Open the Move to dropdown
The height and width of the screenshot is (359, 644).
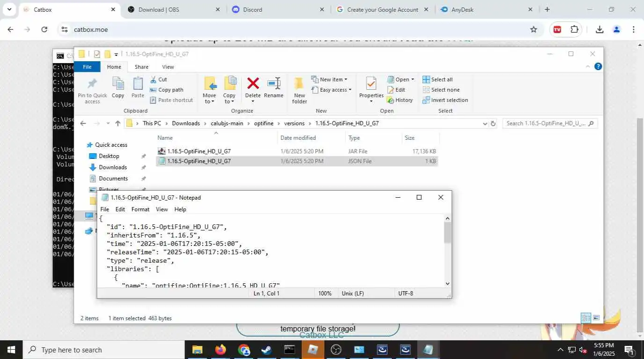click(x=210, y=91)
